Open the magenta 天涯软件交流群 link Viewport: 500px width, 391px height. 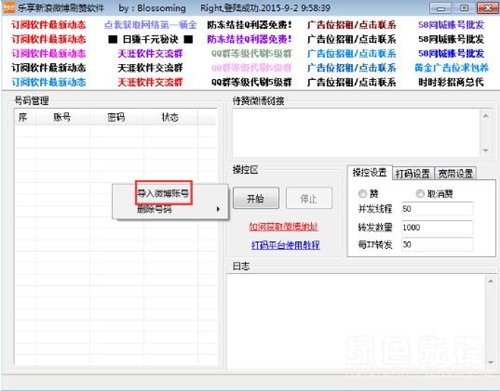[150, 54]
